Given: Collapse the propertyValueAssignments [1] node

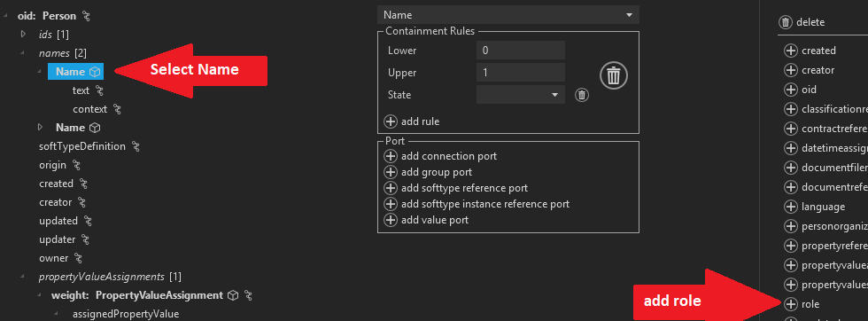Looking at the screenshot, I should pos(23,276).
